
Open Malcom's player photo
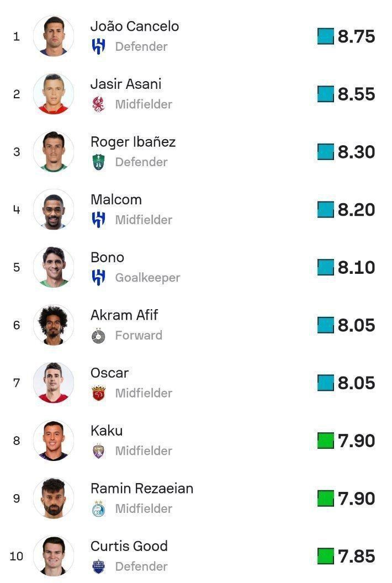[54, 209]
